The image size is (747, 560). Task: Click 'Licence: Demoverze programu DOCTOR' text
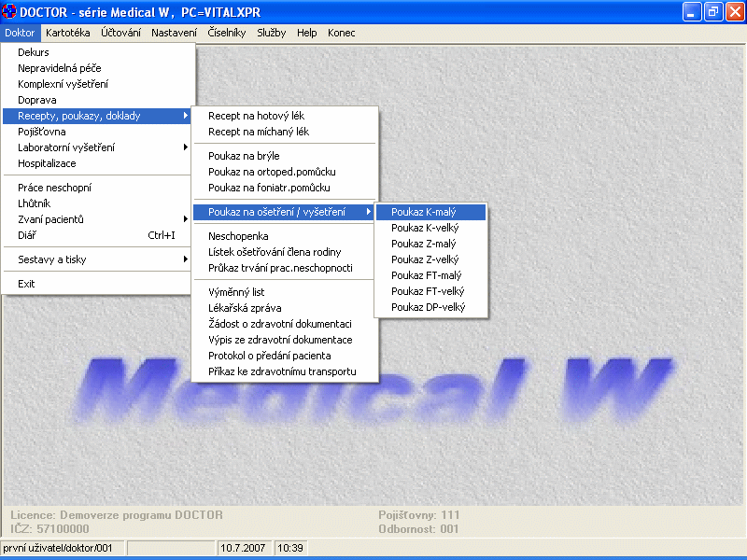coord(117,515)
